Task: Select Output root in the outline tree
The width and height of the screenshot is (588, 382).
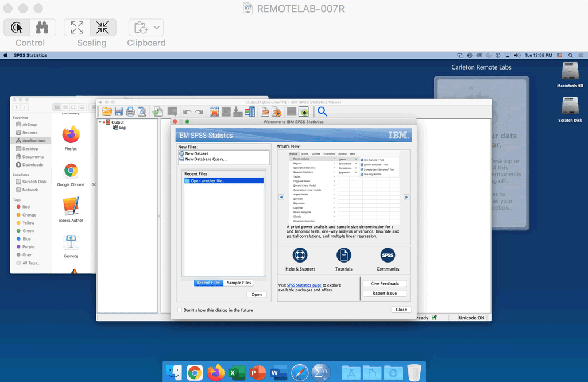Action: pos(117,122)
